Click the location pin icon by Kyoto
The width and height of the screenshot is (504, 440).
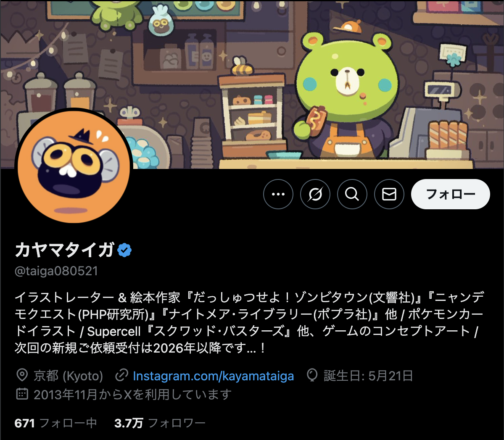point(22,375)
